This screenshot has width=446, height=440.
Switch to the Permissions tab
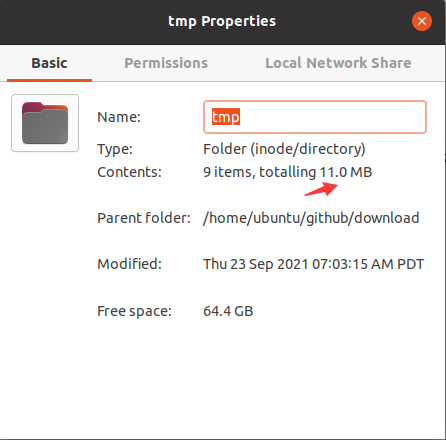point(166,63)
